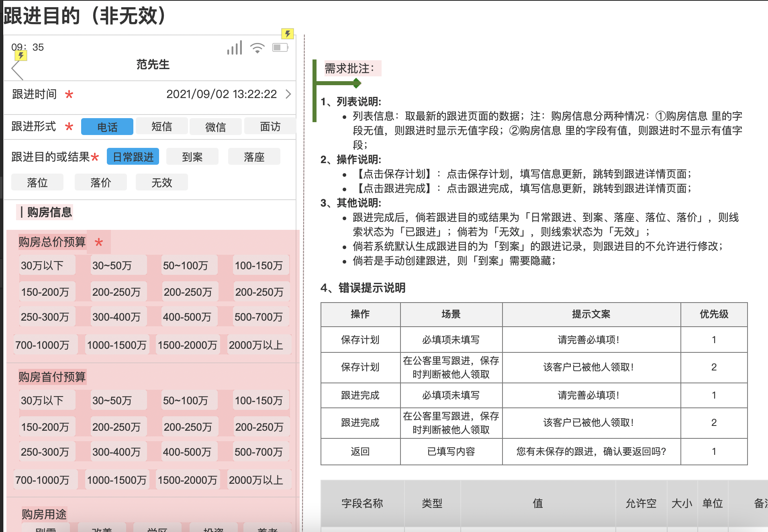Image resolution: width=768 pixels, height=532 pixels.
Task: Choose 500-700万 in total price budget
Action: tap(261, 317)
